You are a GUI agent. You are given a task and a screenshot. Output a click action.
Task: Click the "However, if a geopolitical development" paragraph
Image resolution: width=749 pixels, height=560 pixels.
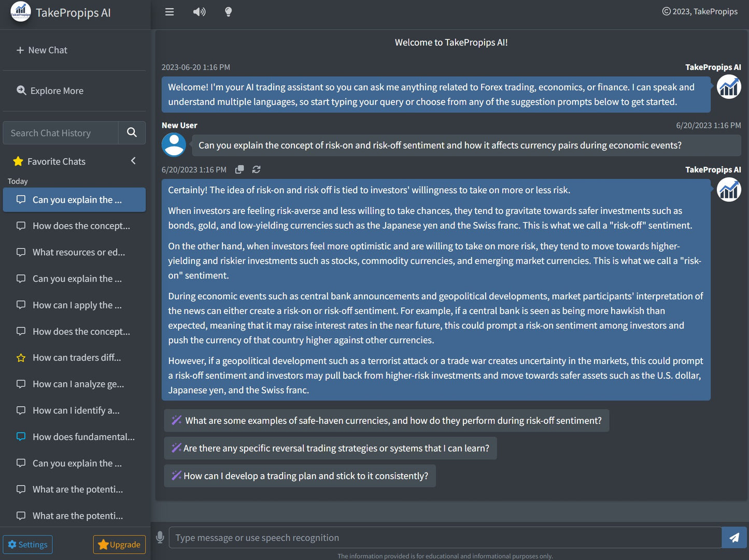(435, 376)
